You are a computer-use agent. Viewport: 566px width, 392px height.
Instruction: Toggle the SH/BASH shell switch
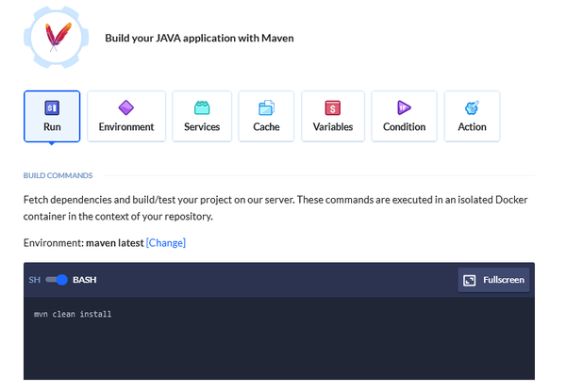coord(58,280)
